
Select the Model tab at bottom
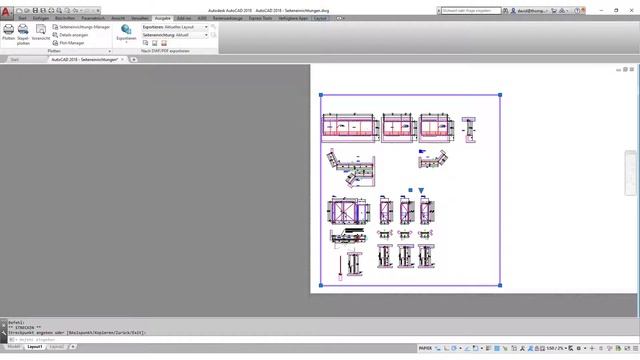click(x=13, y=347)
